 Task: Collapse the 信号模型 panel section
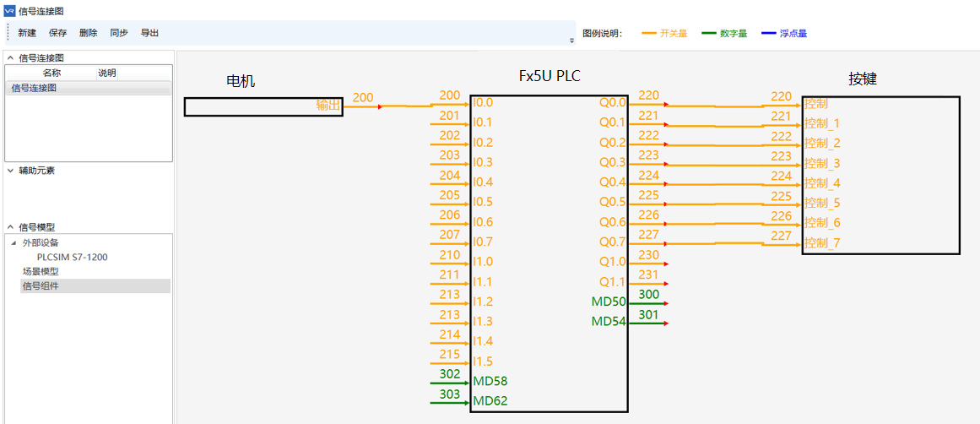pos(10,227)
